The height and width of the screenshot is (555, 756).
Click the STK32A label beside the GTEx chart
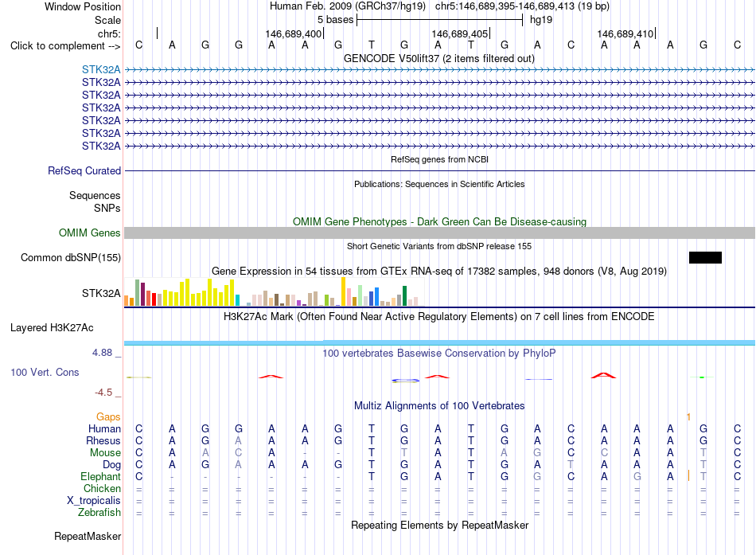(101, 293)
